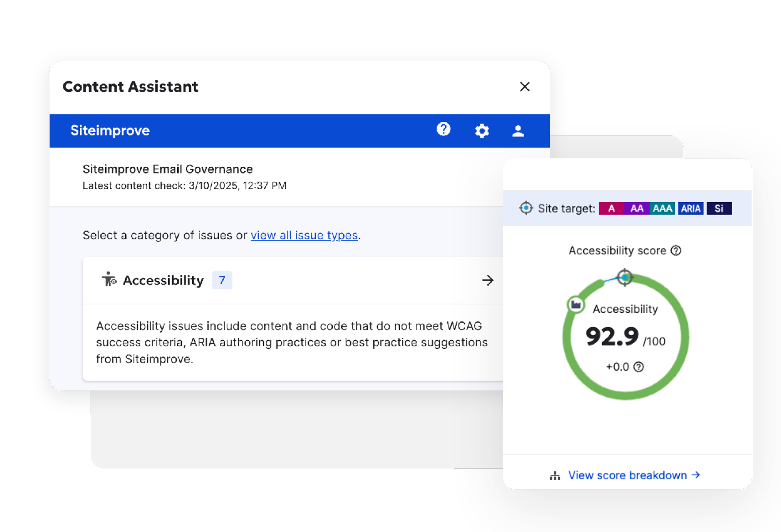The image size is (781, 532).
Task: Click the hierarchy icon beside score breakdown
Action: point(555,476)
